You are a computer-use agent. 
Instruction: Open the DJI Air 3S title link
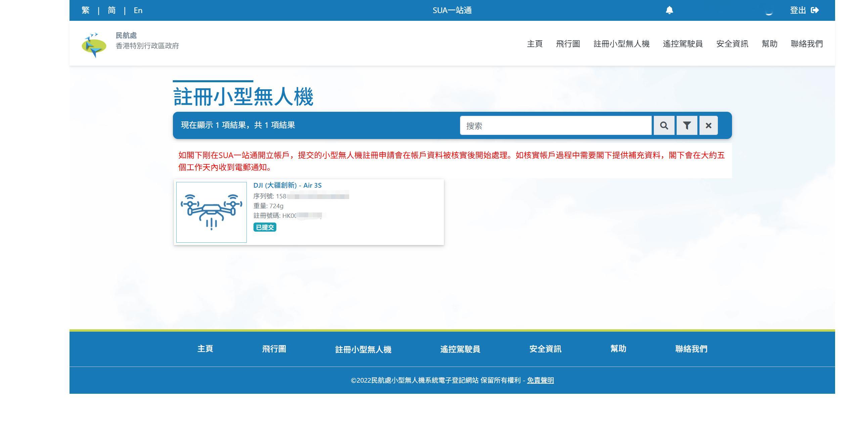287,185
